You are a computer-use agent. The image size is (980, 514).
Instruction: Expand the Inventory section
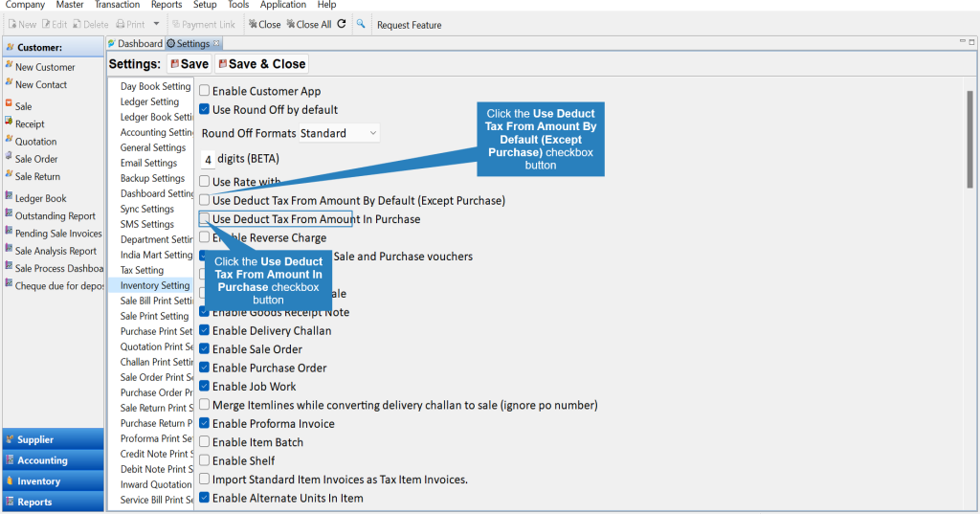[x=54, y=480]
